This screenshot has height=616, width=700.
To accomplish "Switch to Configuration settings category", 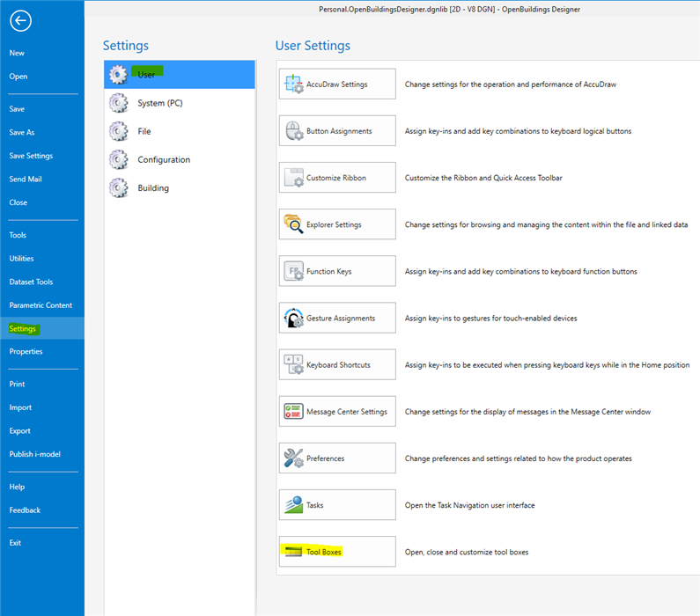I will tap(180, 159).
